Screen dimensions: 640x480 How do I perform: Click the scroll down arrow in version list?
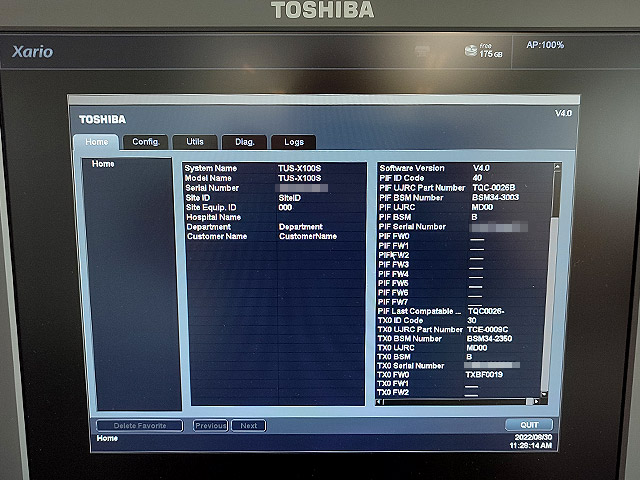544,394
